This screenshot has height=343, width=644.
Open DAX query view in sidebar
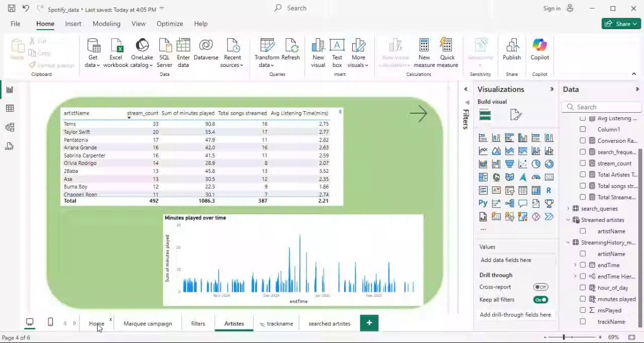(10, 146)
